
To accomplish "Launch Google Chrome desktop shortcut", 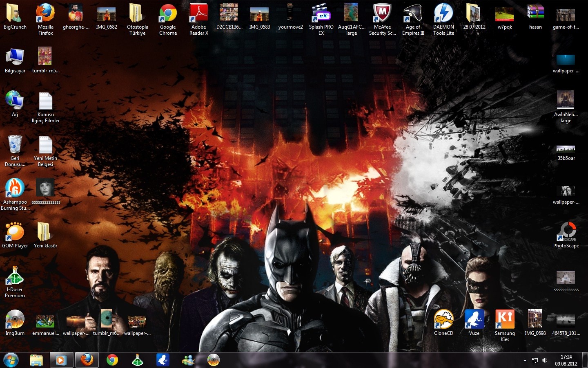I will (168, 13).
